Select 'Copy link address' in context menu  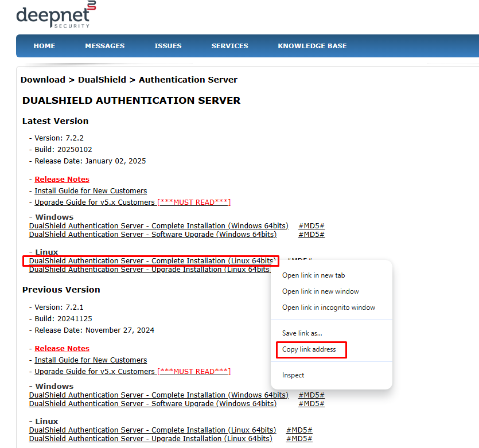pos(309,349)
